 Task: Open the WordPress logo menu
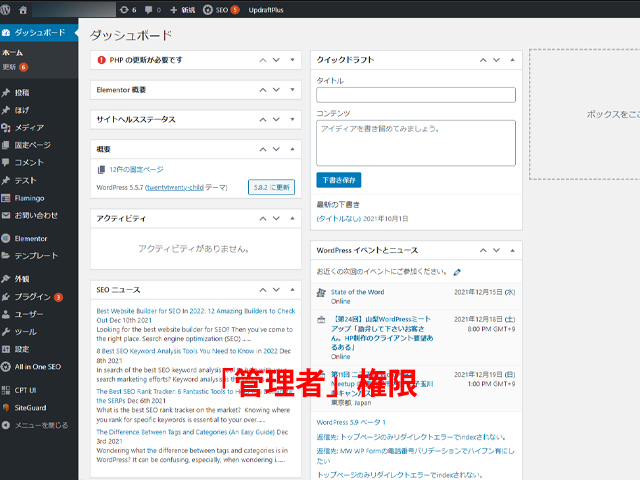coord(5,9)
